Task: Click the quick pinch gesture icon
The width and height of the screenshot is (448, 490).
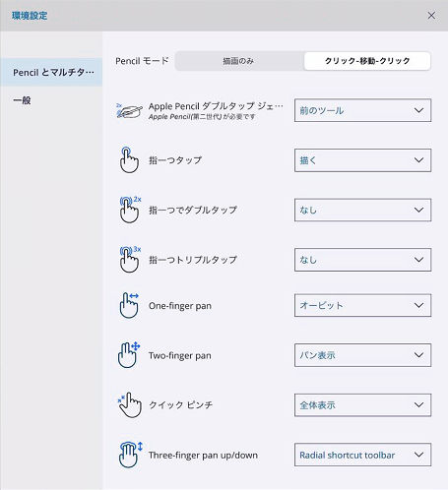Action: [129, 405]
